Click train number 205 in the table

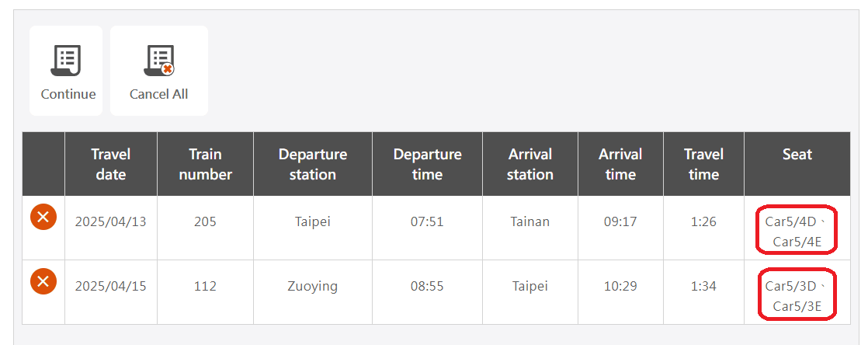pyautogui.click(x=205, y=221)
